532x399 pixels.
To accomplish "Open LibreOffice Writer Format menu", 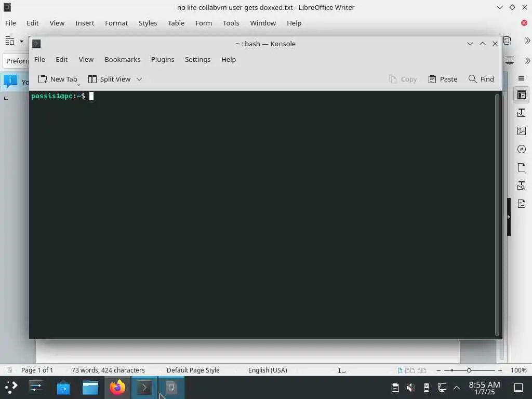I will pyautogui.click(x=116, y=23).
